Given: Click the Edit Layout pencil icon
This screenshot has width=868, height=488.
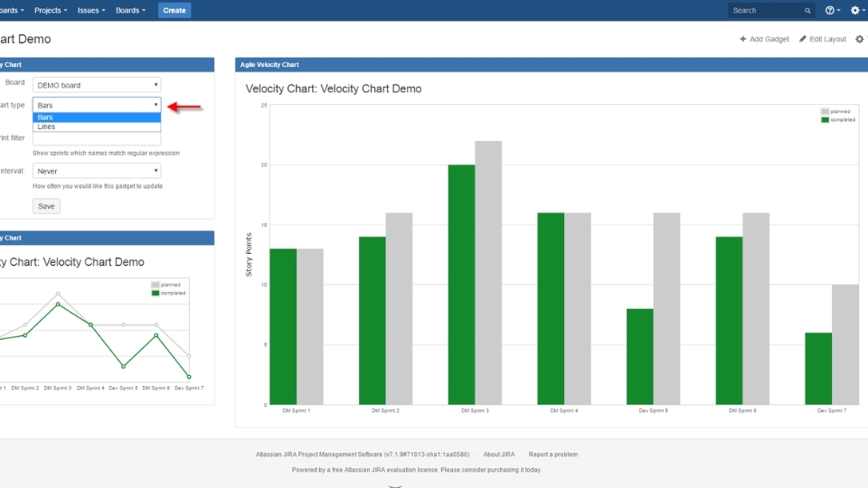Looking at the screenshot, I should coord(803,39).
